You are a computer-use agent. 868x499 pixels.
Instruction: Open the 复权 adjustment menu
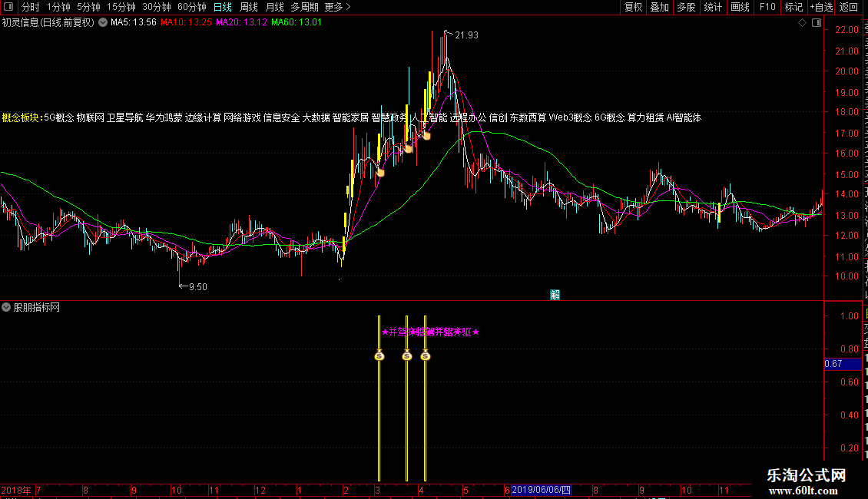tap(633, 7)
